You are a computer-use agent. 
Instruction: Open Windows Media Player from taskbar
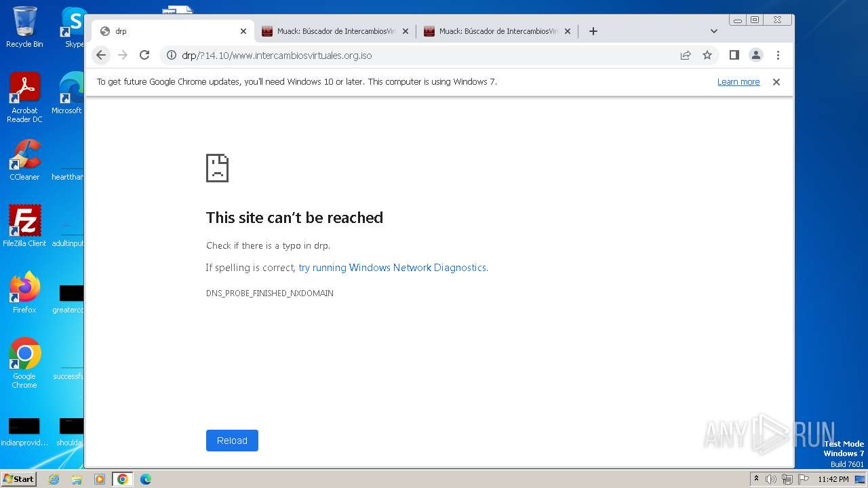(100, 479)
